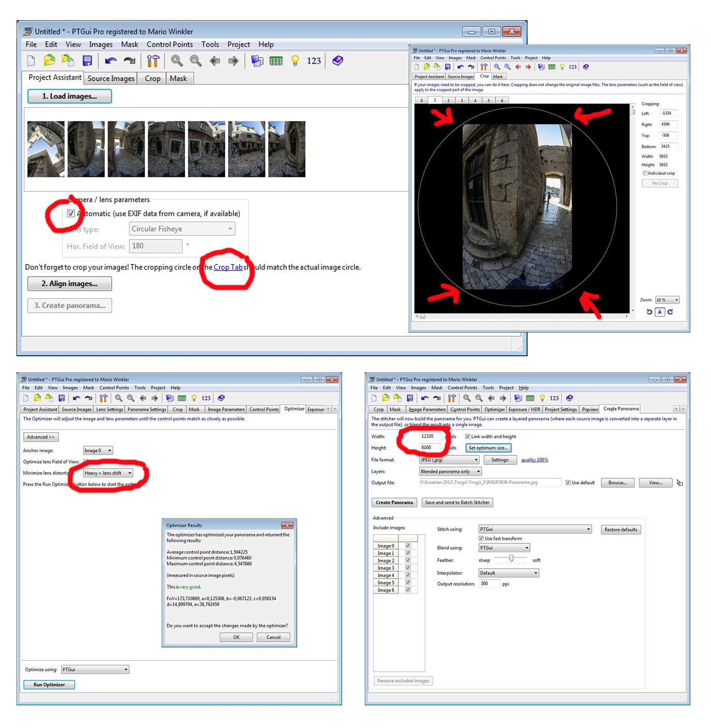Disable the Link width and height checkbox
Screen dimensions: 711x728
coord(467,436)
